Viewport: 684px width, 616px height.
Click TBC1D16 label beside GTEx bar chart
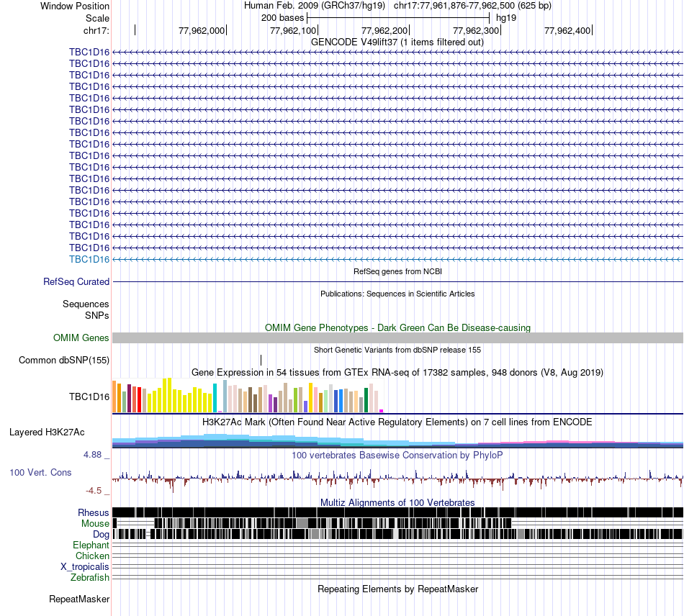tap(89, 397)
